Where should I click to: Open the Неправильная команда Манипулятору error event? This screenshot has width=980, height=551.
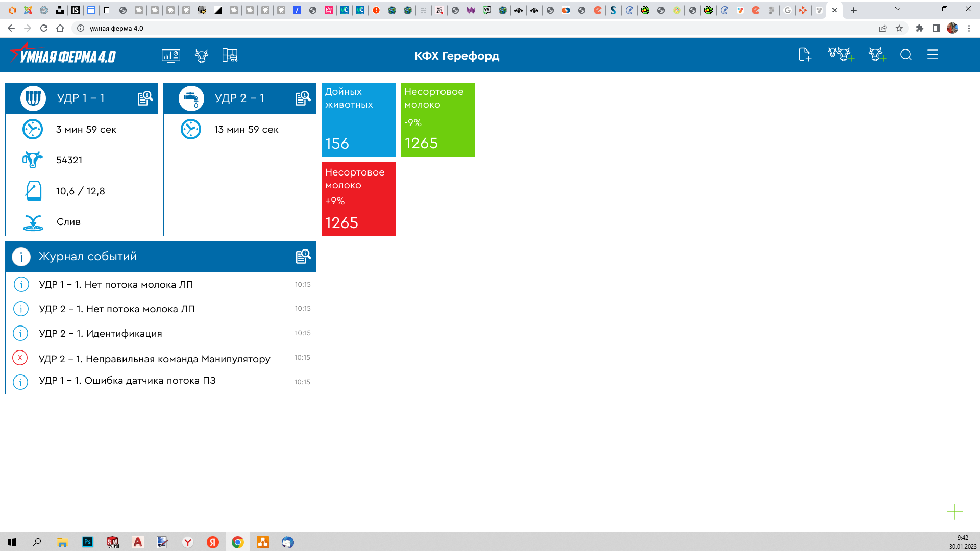coord(154,359)
